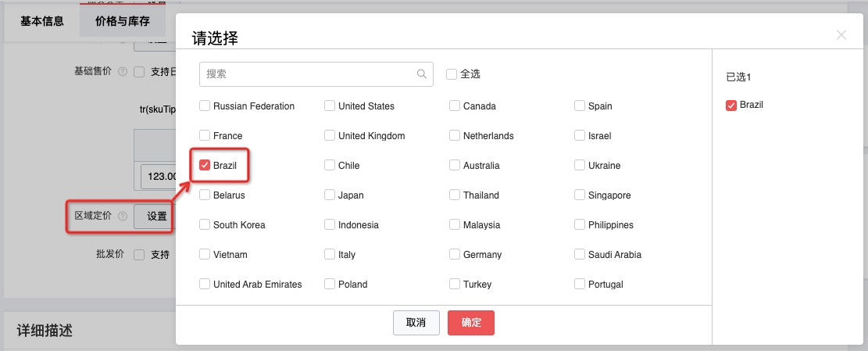
Task: Click the search magnifier icon
Action: point(422,74)
